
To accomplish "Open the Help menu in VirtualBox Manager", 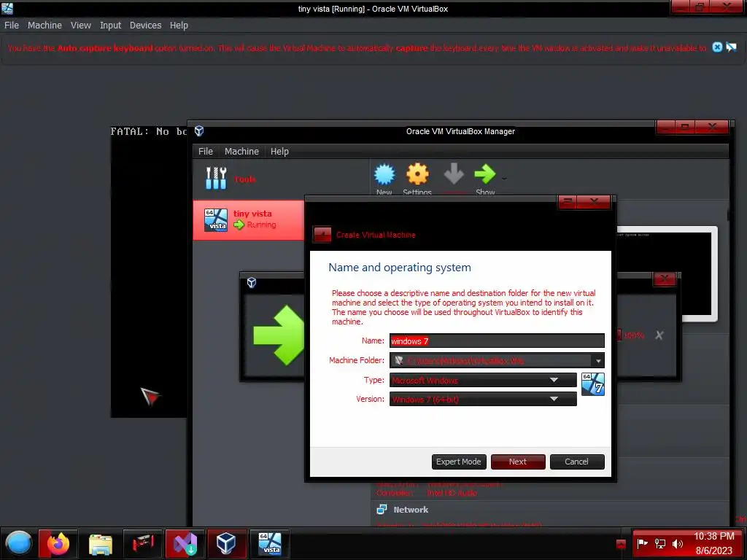I will 279,152.
